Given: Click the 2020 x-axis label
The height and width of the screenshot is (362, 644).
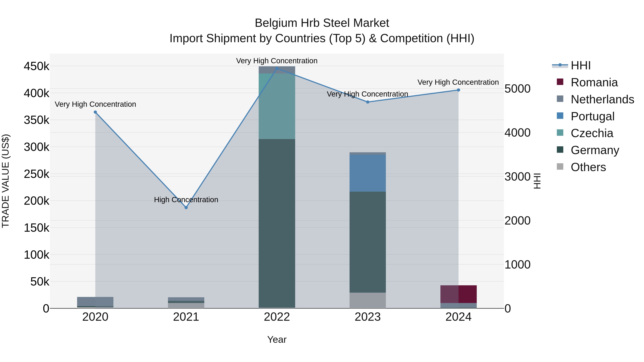Looking at the screenshot, I should click(95, 317).
